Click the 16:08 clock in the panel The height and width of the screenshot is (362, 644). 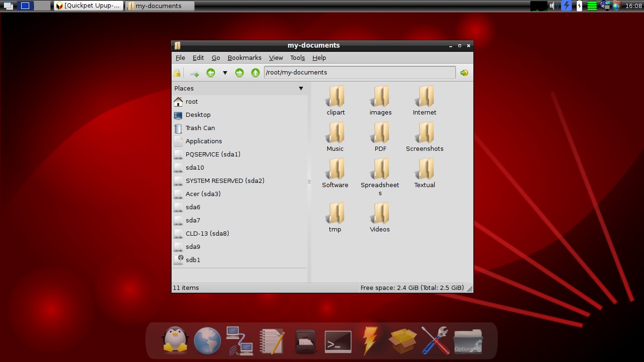633,6
